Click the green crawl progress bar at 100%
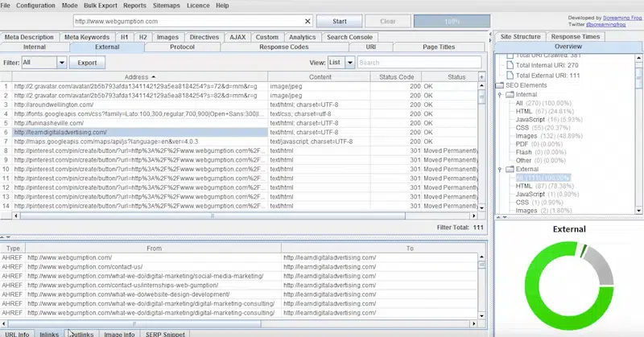Viewport: 644px width, 337px height. coord(452,22)
